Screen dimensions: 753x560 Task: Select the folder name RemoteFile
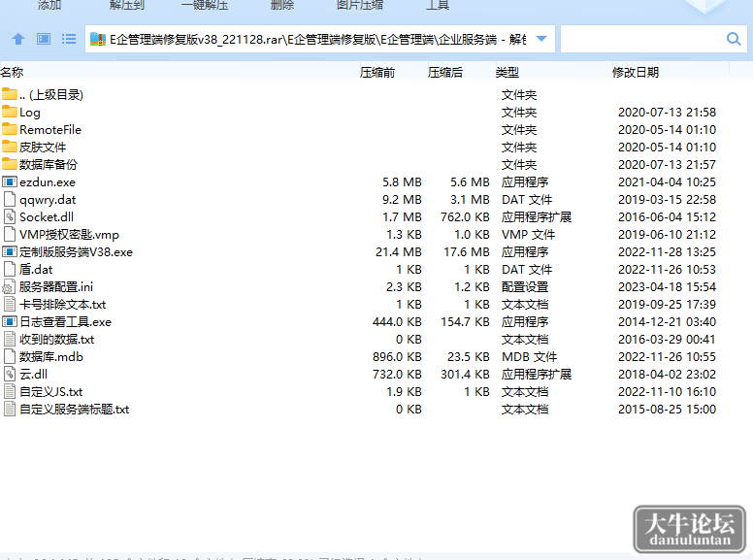coord(50,130)
